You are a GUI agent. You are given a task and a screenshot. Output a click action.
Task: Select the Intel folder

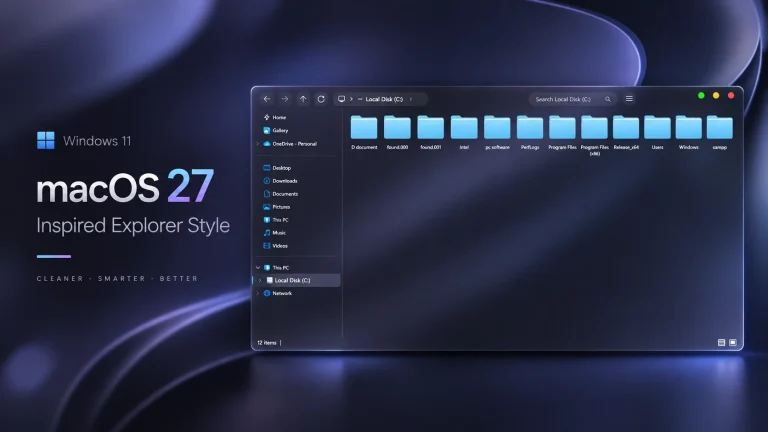(x=464, y=132)
